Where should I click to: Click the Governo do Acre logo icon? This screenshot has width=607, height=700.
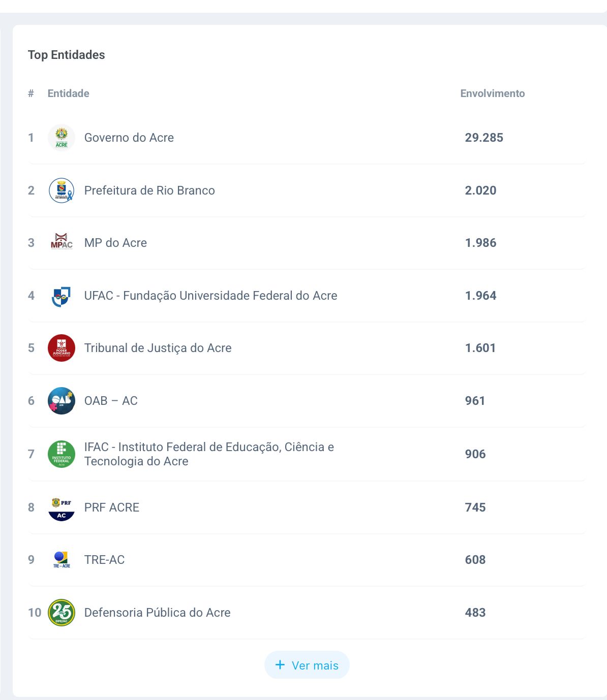coord(62,138)
